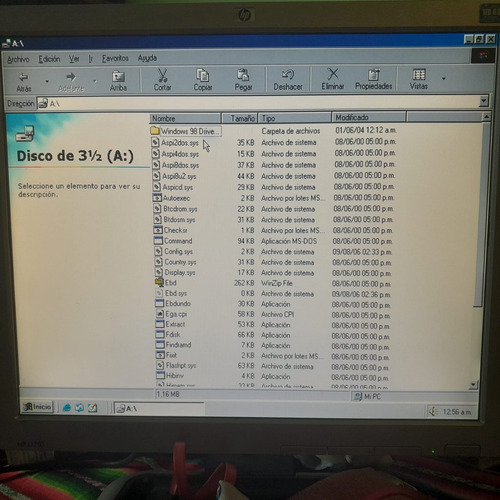Click the Pegar clipboard icon
The image size is (500, 500).
pyautogui.click(x=243, y=75)
